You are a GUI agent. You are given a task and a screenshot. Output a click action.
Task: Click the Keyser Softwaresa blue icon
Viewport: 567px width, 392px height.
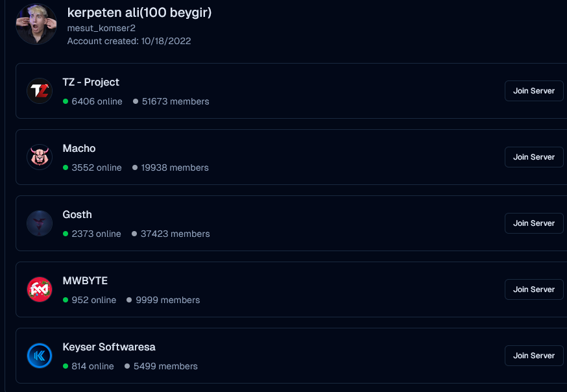point(40,356)
